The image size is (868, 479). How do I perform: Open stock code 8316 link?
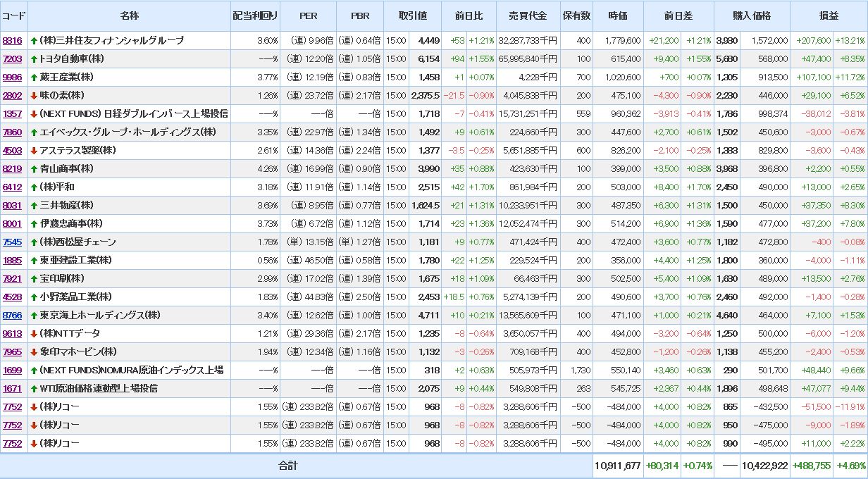click(12, 41)
